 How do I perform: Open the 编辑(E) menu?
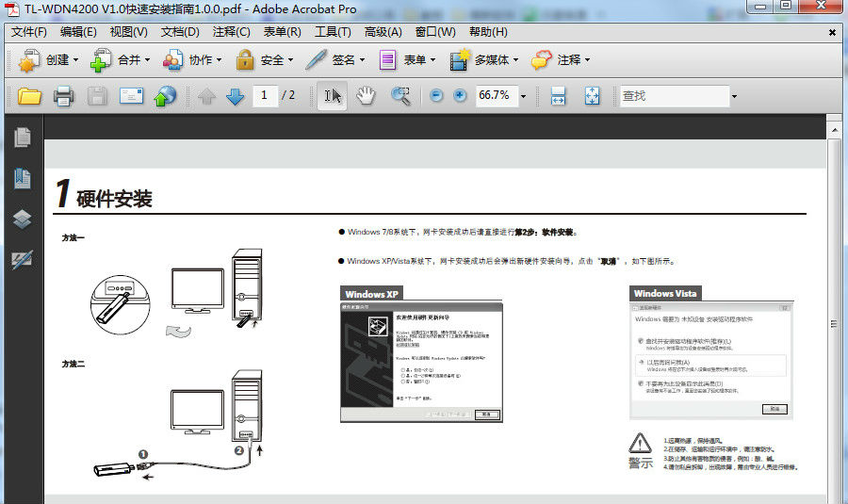(78, 32)
